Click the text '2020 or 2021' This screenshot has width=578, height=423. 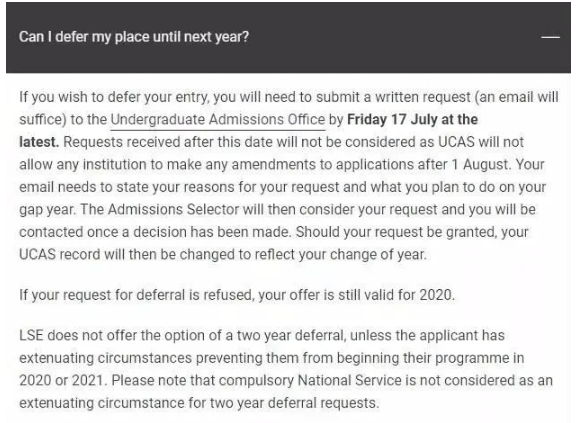tap(61, 380)
